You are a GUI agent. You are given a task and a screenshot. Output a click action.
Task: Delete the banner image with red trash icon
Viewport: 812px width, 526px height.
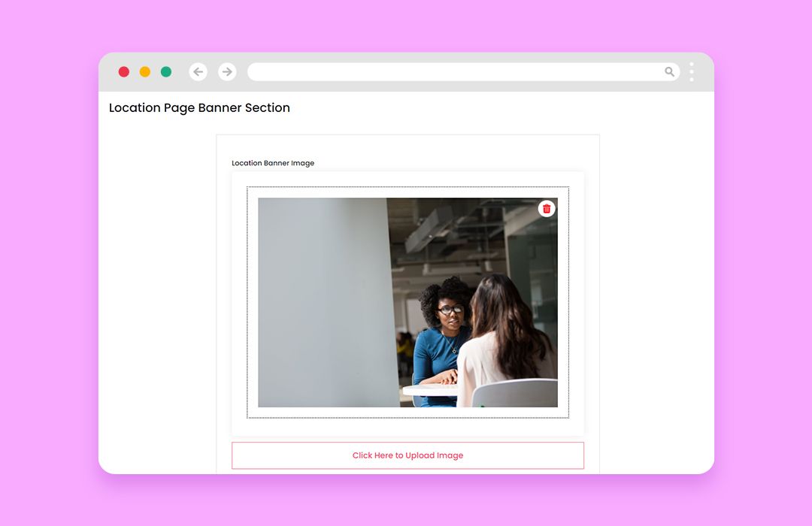(x=547, y=209)
